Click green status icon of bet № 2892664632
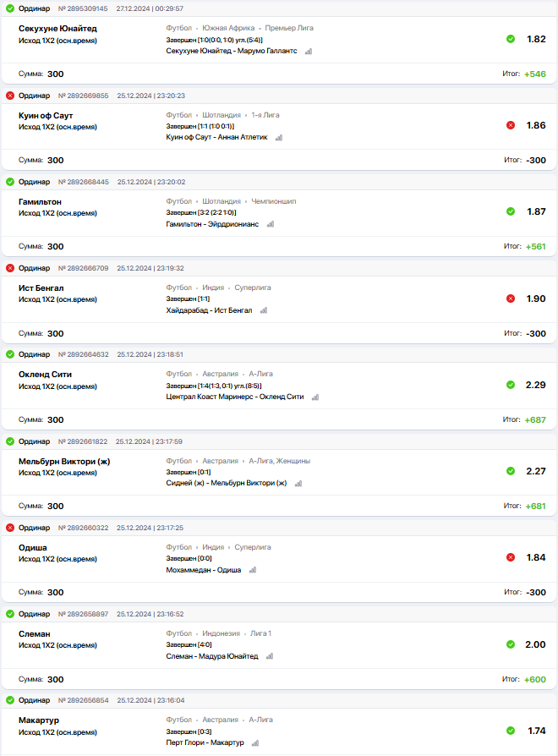The image size is (558, 756). [x=10, y=354]
